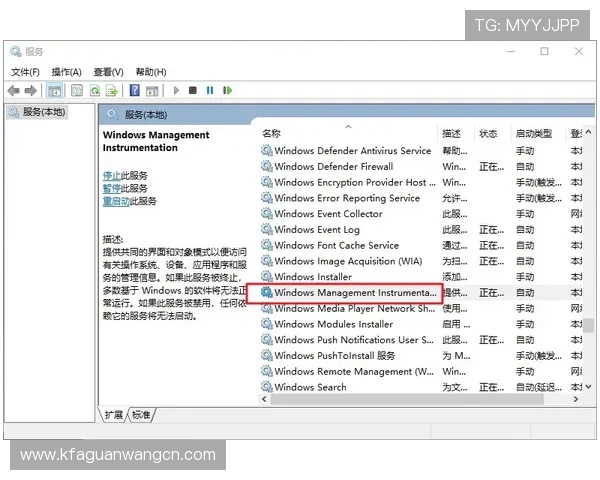Click the 停止 link to stop the service
The width and height of the screenshot is (600, 480).
point(112,176)
